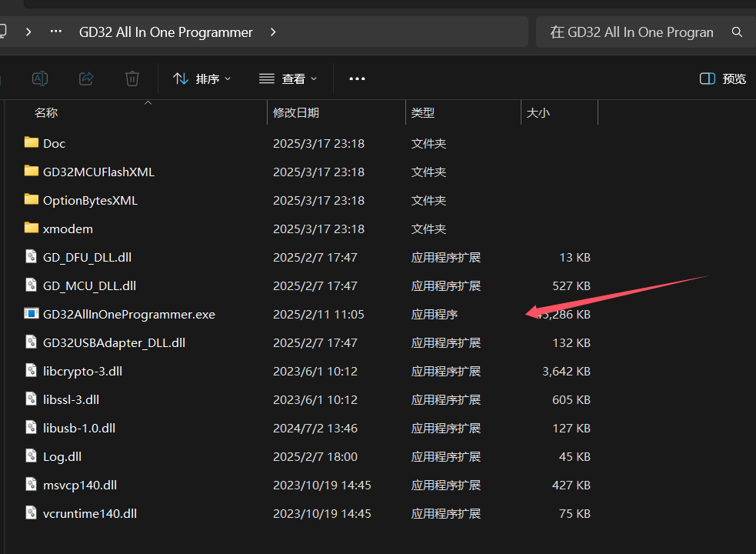Click the search magnifier icon
Image resolution: width=756 pixels, height=554 pixels.
(x=737, y=32)
